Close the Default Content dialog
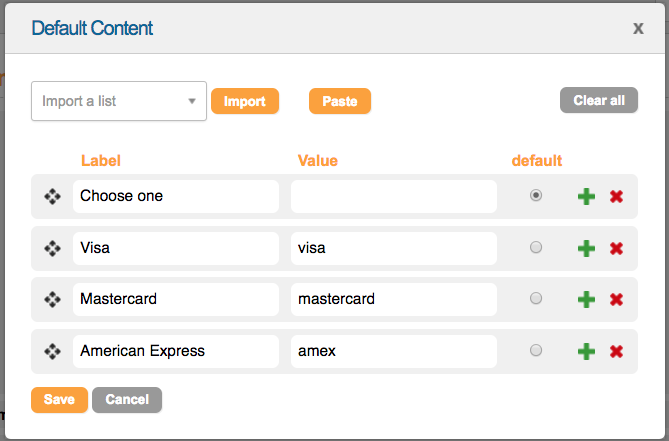Viewport: 669px width, 441px height. [x=638, y=28]
